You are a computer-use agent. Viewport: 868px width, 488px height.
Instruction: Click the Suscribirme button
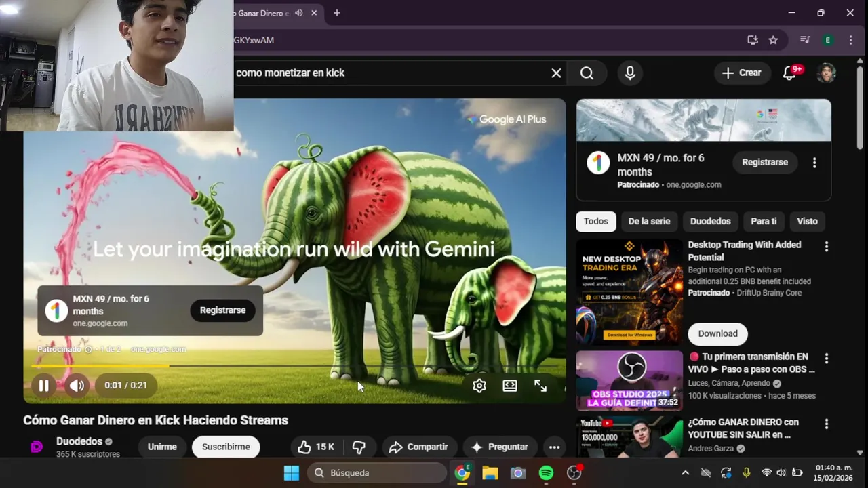[x=226, y=447]
